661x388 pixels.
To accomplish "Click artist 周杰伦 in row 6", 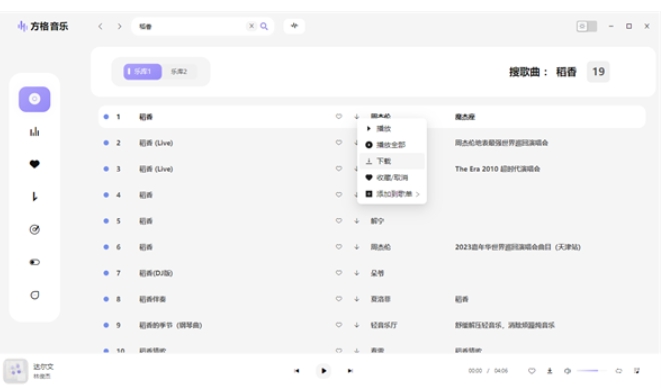I will coord(380,247).
